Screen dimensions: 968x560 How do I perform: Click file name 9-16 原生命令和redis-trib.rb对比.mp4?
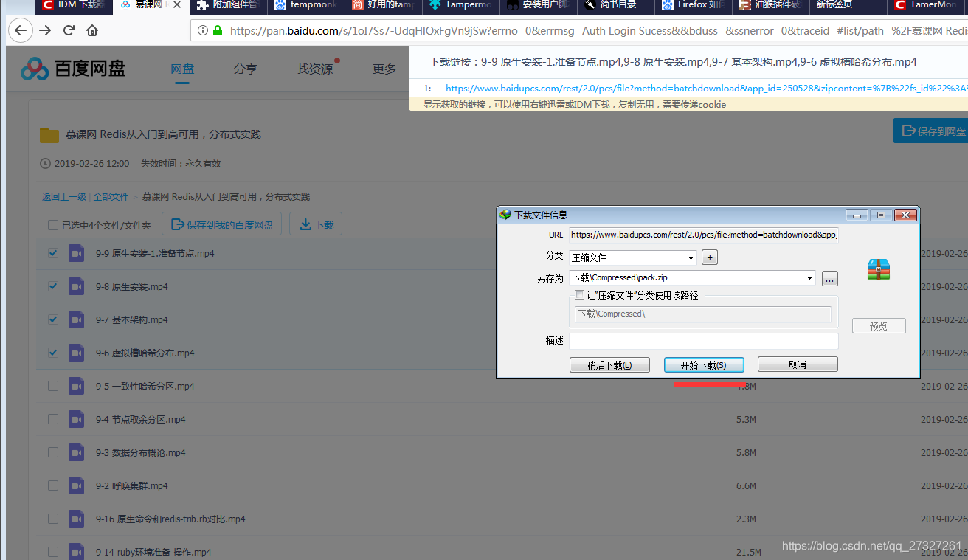170,519
